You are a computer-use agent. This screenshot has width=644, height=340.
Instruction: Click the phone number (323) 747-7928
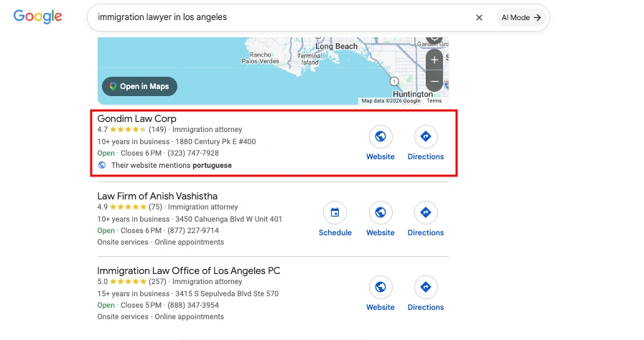193,153
